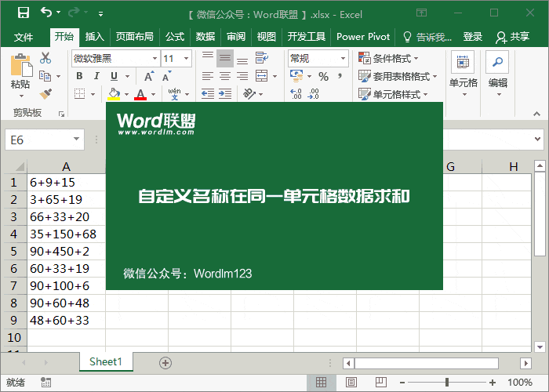Viewport: 549px width, 392px height.
Task: Click the zoom slider handle
Action: click(x=447, y=383)
